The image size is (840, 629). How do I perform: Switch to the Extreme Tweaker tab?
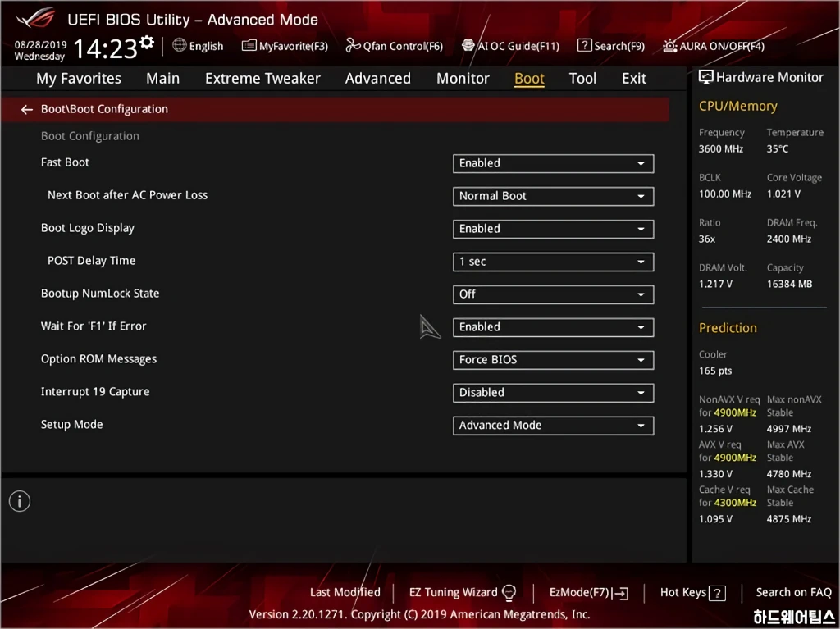pos(262,78)
